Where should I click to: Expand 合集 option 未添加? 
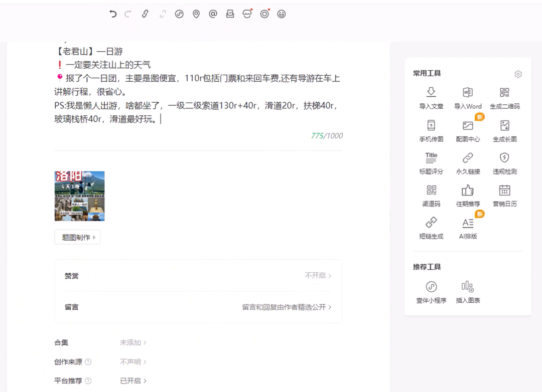click(x=133, y=342)
